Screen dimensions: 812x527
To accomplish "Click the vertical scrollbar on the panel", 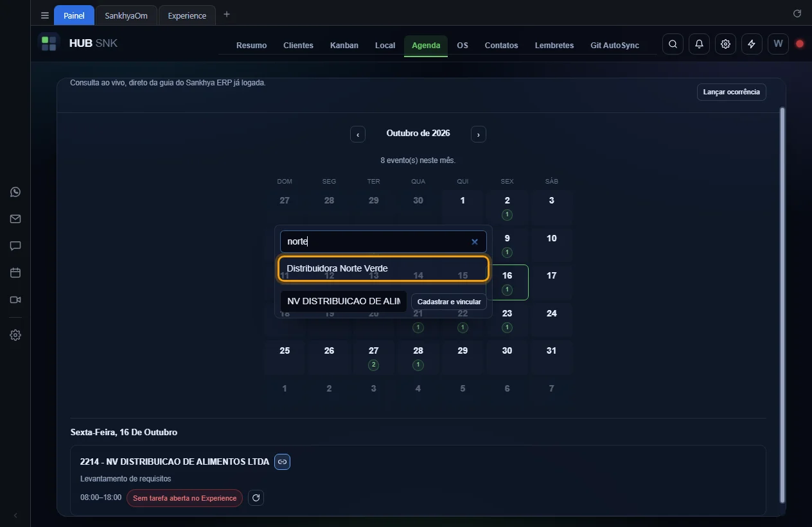I will coord(782,305).
